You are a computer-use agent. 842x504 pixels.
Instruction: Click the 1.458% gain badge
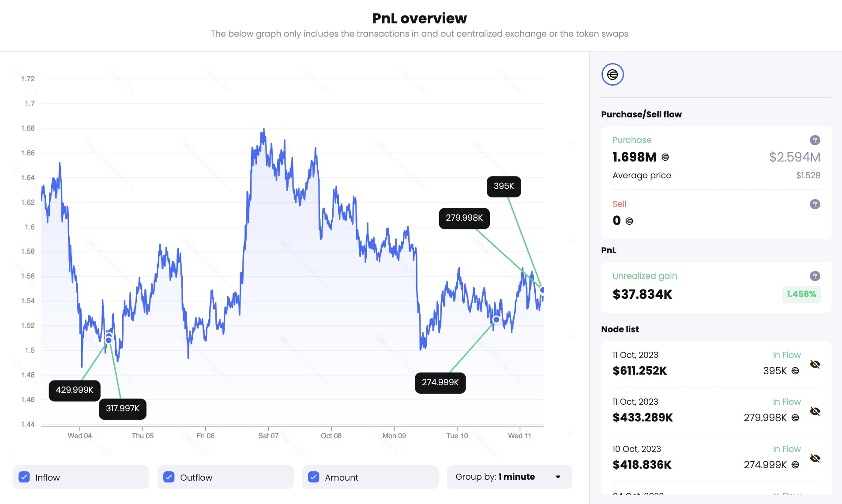[x=801, y=294]
